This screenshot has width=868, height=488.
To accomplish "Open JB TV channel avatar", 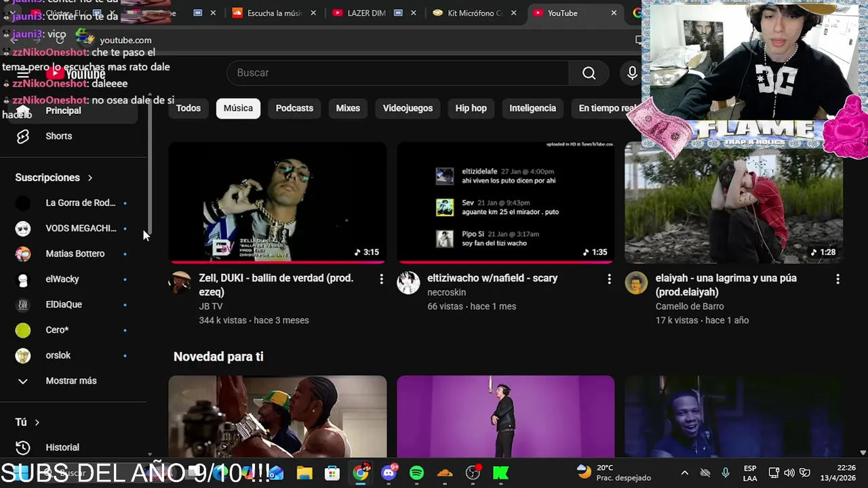I will 180,283.
